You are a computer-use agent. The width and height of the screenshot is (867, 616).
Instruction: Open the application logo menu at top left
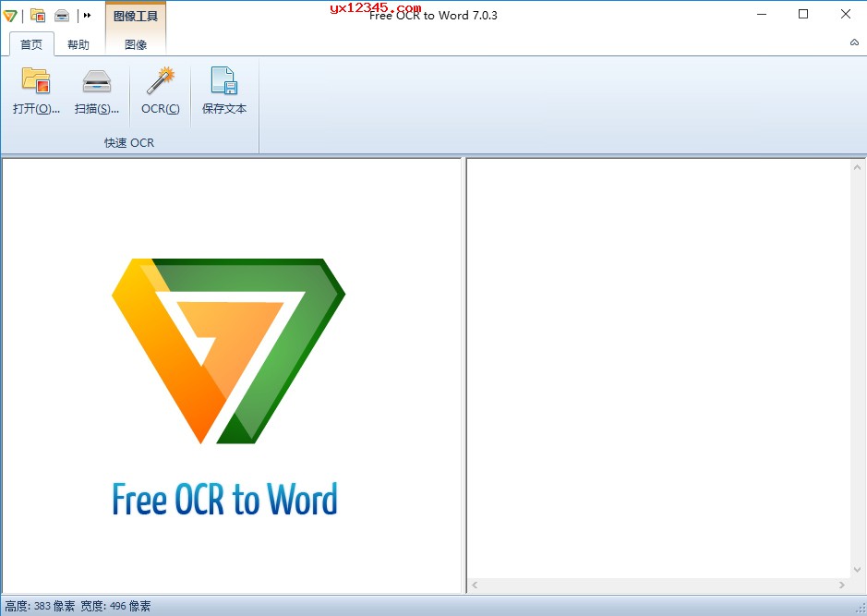pyautogui.click(x=10, y=14)
